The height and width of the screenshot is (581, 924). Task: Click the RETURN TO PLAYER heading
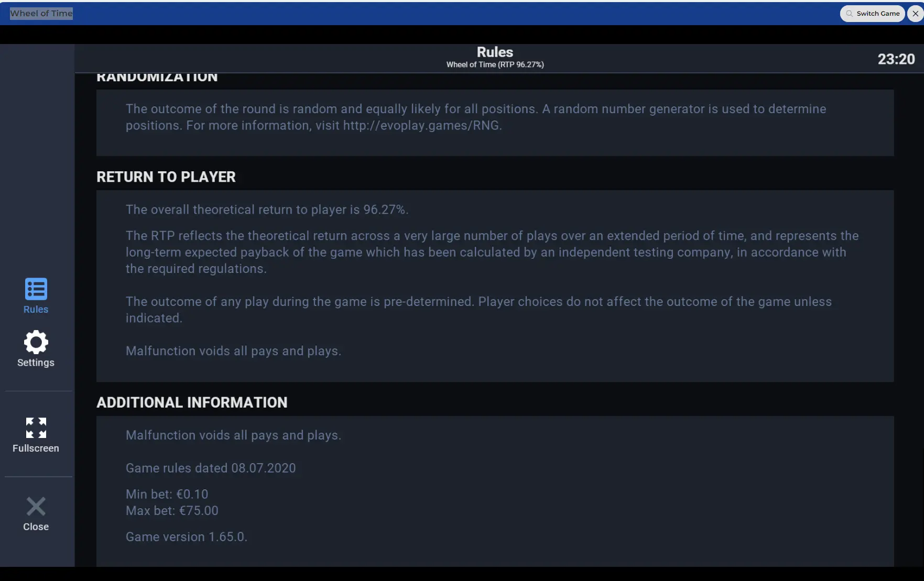166,177
